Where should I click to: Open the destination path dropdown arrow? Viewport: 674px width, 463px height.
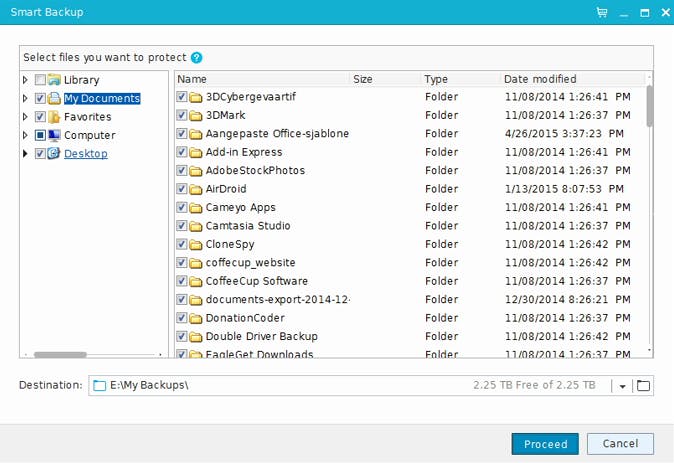[622, 386]
